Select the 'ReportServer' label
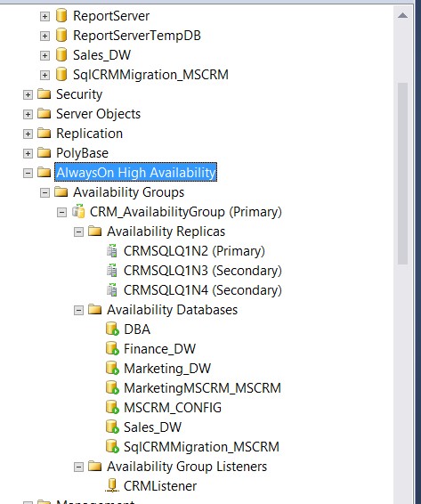Image resolution: width=421 pixels, height=504 pixels. [111, 16]
